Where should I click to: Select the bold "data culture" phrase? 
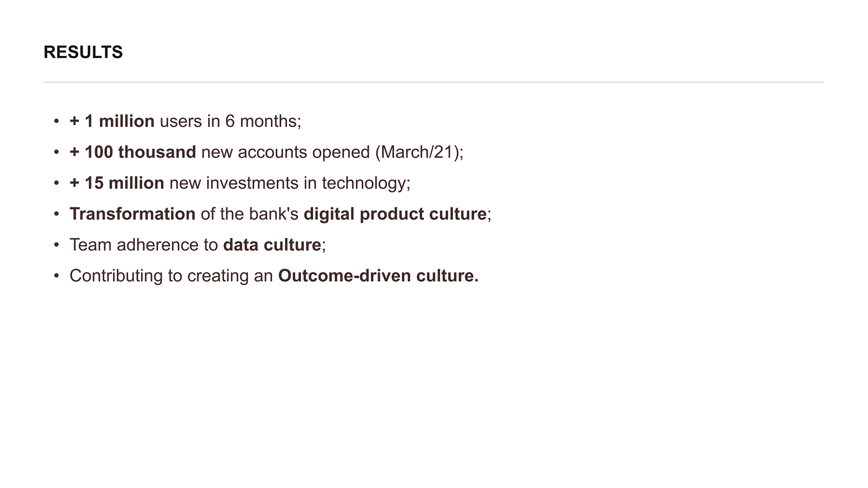(x=272, y=245)
